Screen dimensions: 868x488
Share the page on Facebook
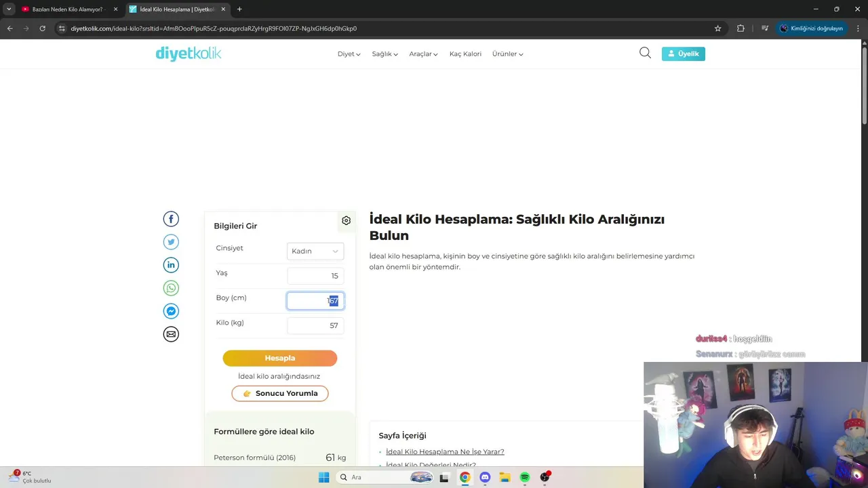[171, 219]
